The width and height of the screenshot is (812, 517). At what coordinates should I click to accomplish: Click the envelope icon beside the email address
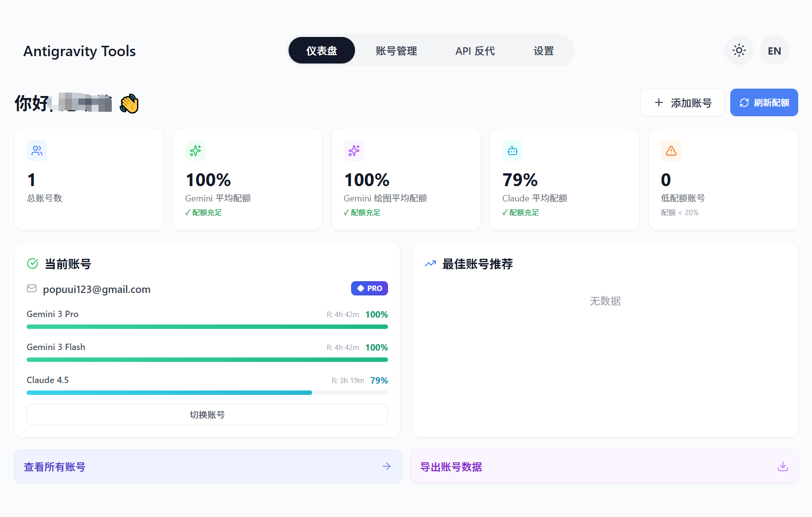32,289
